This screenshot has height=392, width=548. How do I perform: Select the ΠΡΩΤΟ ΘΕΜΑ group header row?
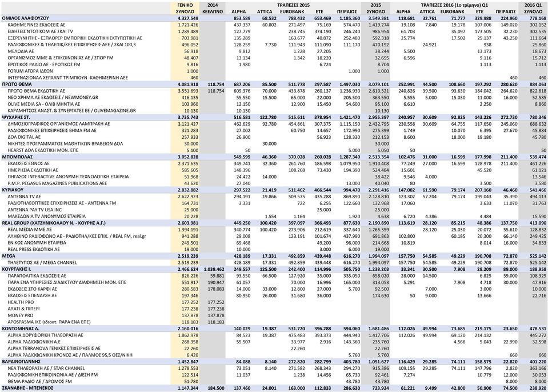[274, 84]
